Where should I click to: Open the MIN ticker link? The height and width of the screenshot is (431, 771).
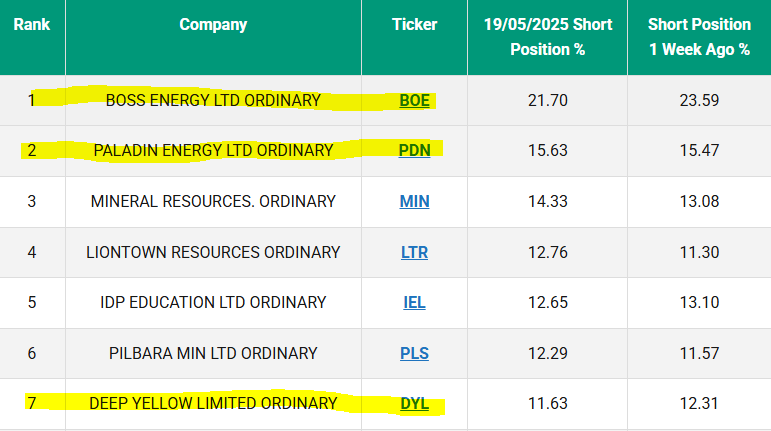(x=414, y=201)
